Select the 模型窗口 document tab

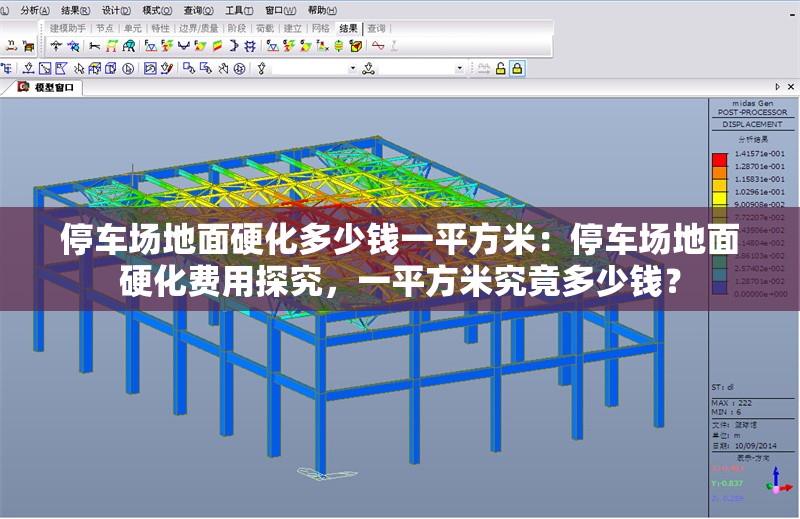click(50, 87)
